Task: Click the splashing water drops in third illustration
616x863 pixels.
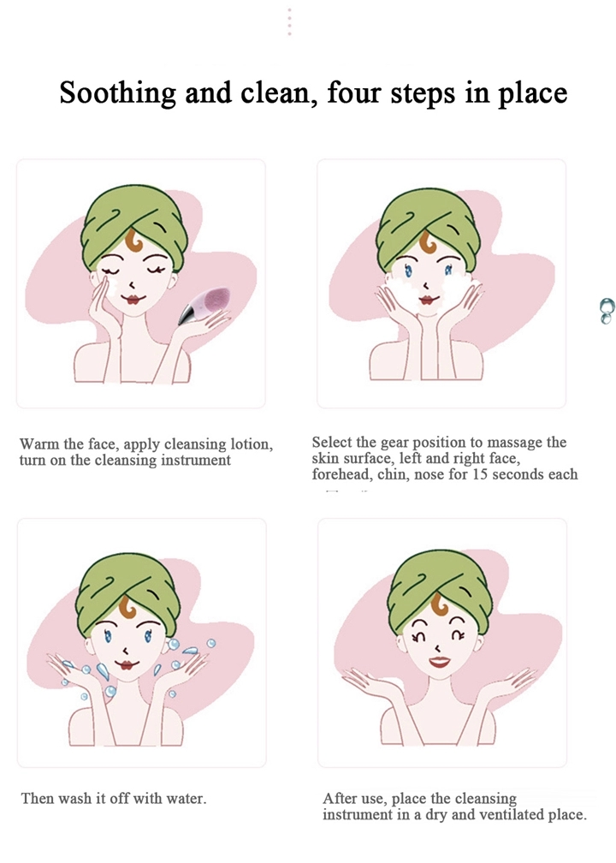Action: [x=138, y=668]
